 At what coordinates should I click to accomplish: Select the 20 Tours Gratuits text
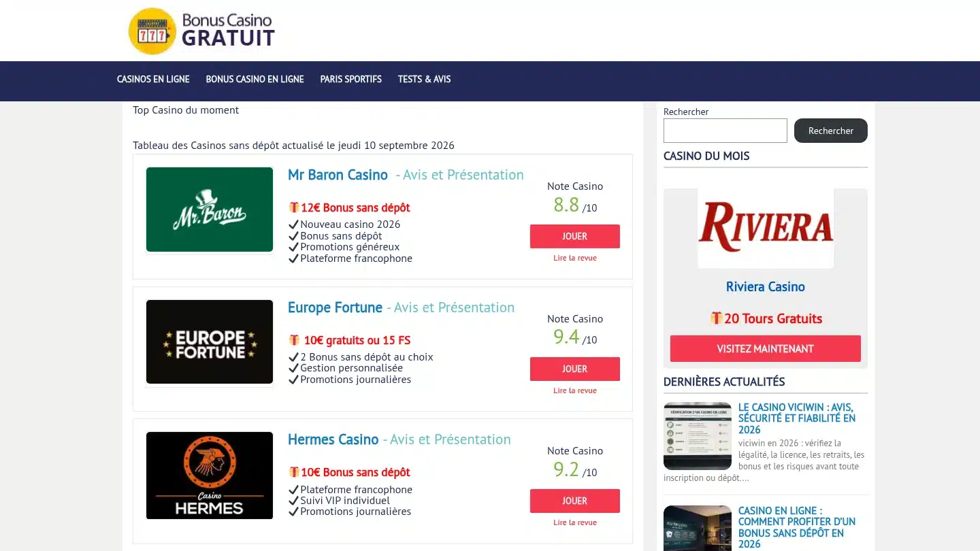[x=773, y=318]
